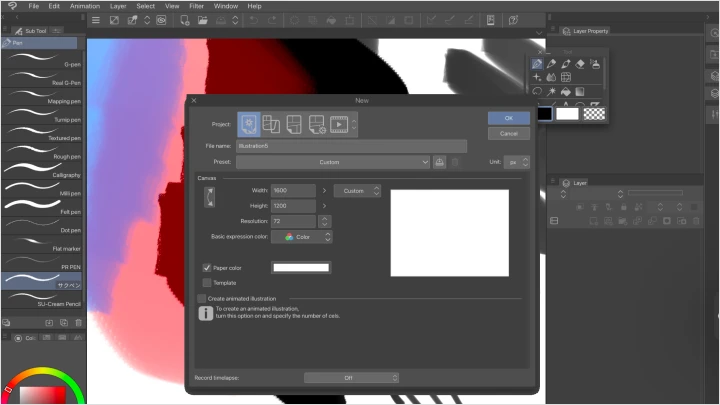Select the Decoration sparkle tool
This screenshot has height=405, width=720.
pos(537,78)
